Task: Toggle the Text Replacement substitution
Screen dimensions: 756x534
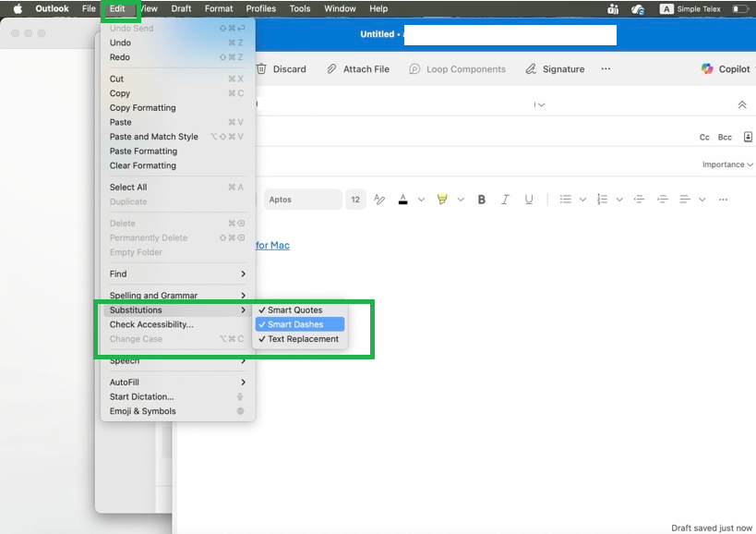Action: pyautogui.click(x=300, y=339)
